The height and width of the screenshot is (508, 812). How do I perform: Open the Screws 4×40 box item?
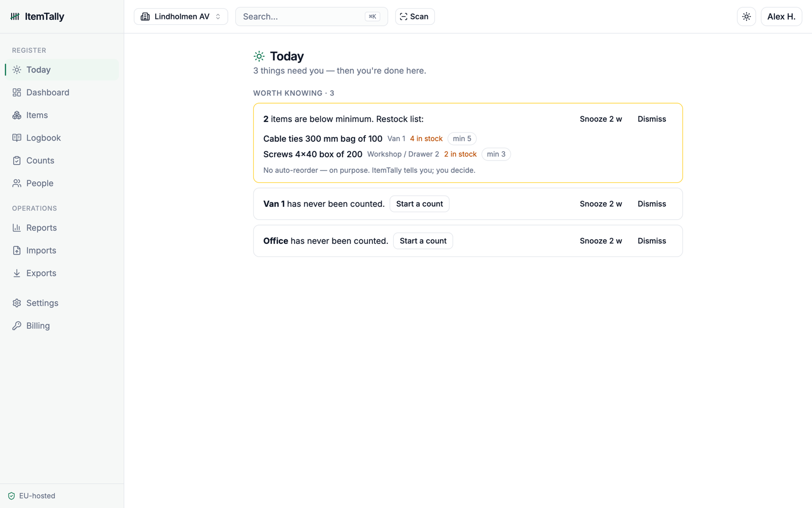tap(313, 154)
